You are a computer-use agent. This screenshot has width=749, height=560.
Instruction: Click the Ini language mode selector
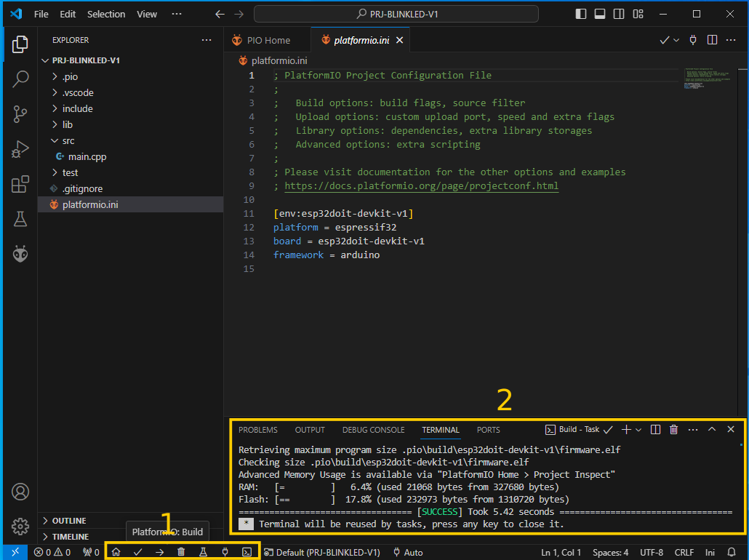click(x=710, y=552)
